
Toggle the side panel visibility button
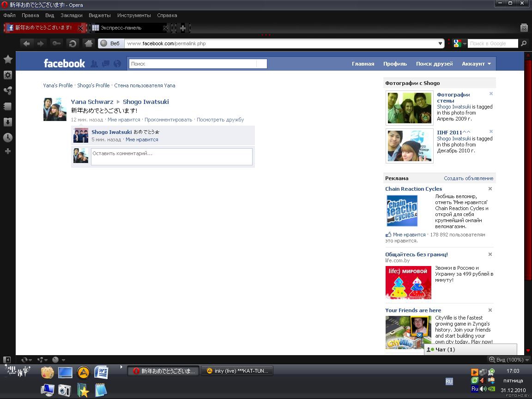tap(7, 360)
